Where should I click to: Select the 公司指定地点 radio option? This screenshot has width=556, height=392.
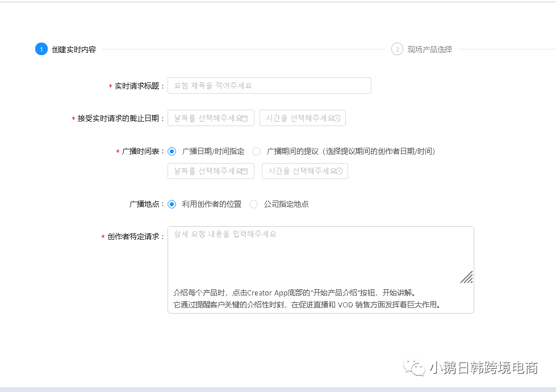(253, 204)
